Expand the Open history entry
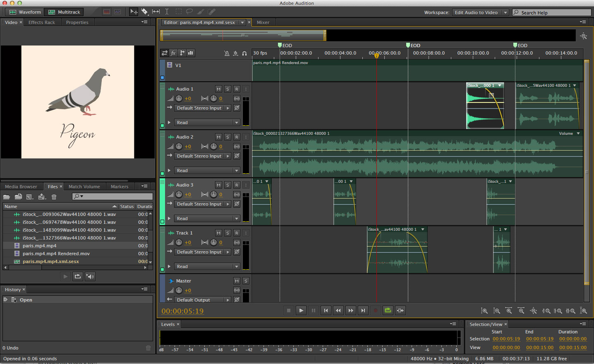Viewport: 594px width, 364px height. 5,299
